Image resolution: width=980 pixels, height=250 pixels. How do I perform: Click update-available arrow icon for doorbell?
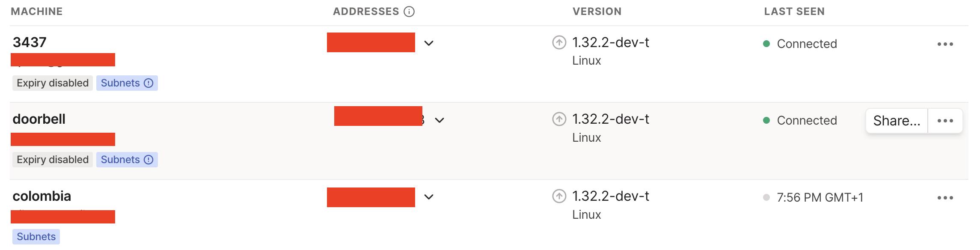[x=559, y=119]
